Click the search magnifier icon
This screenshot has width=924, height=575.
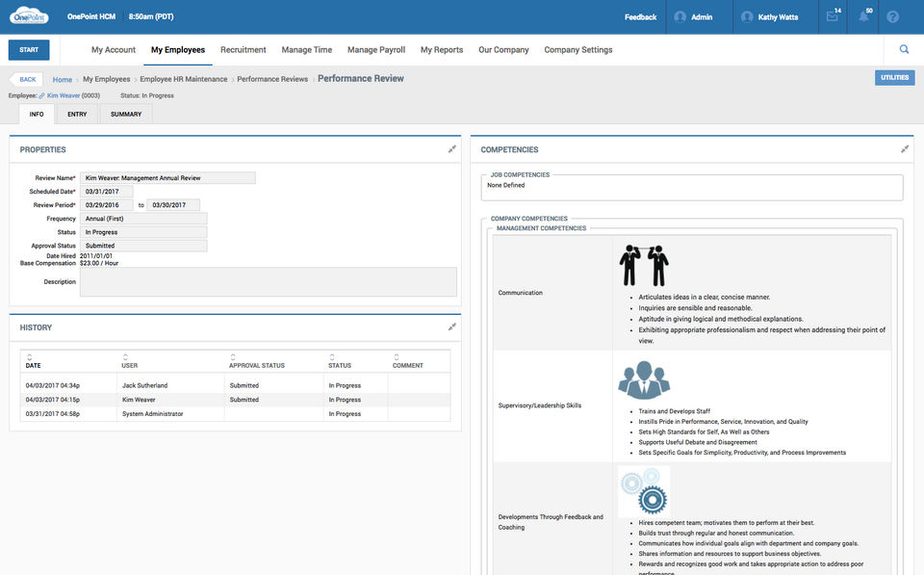click(x=904, y=50)
